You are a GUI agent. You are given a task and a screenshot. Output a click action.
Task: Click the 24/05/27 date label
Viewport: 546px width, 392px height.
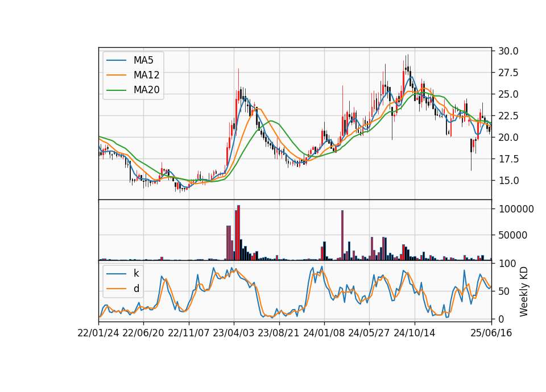pos(369,333)
